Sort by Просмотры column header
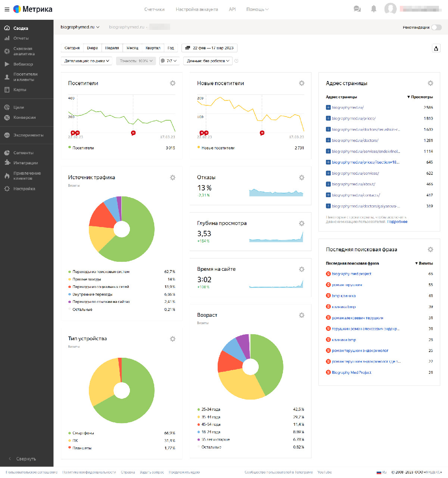The height and width of the screenshot is (478, 448). pos(420,97)
